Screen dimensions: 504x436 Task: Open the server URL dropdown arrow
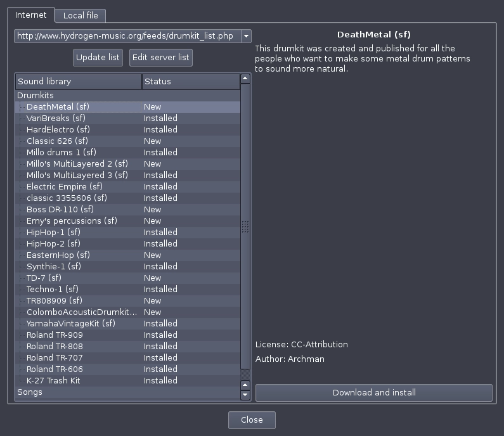246,36
